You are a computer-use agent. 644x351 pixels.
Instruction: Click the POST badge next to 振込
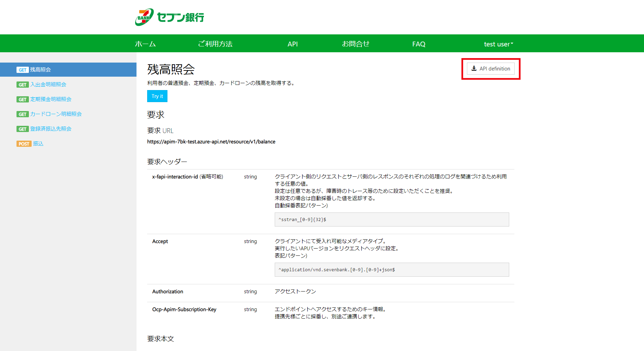tap(24, 144)
